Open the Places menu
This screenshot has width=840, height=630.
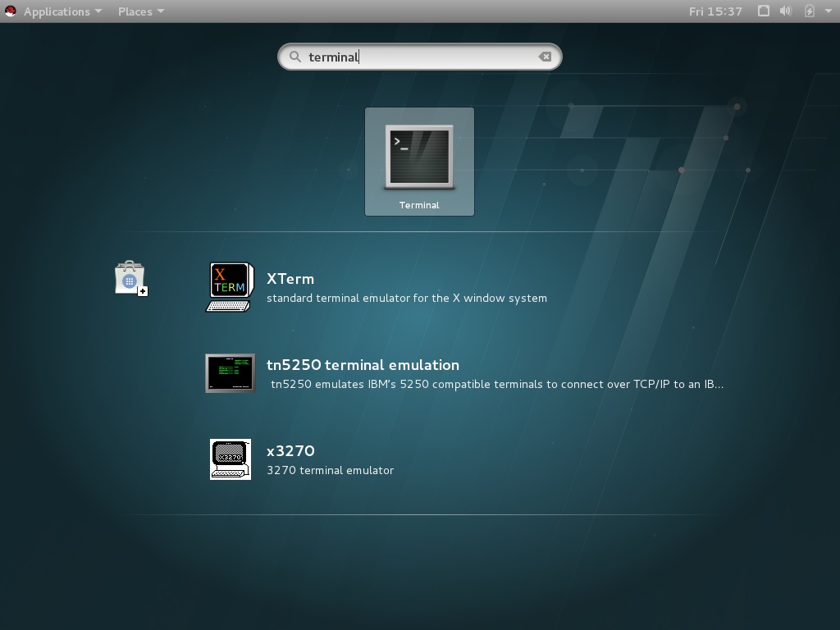pos(141,11)
